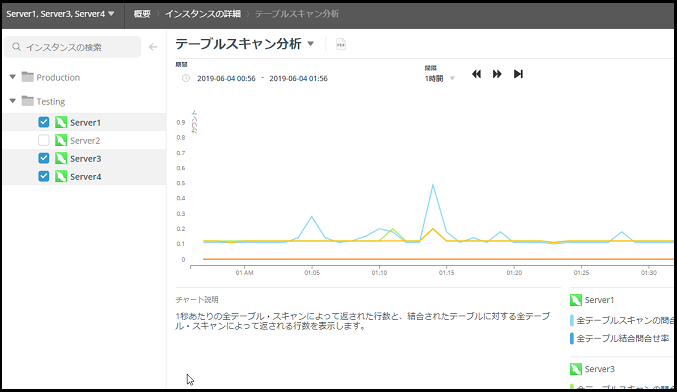Click the 01:25 x-axis tick label
The width and height of the screenshot is (677, 392).
[x=581, y=273]
